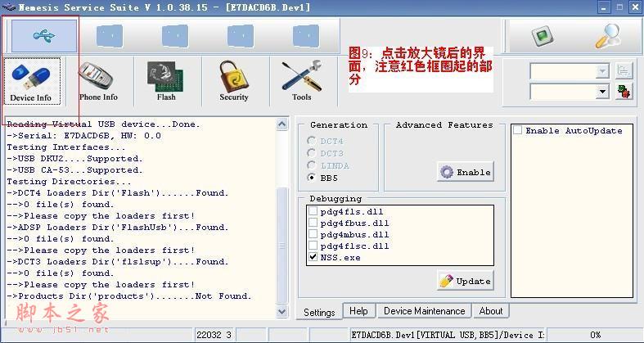Click the log scroll up arrow
The image size is (644, 343).
282,124
